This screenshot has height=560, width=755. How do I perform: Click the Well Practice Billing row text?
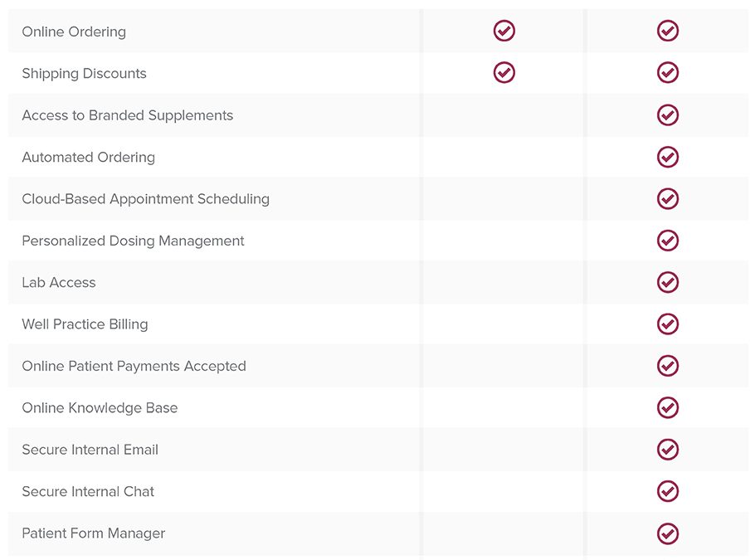pos(85,324)
